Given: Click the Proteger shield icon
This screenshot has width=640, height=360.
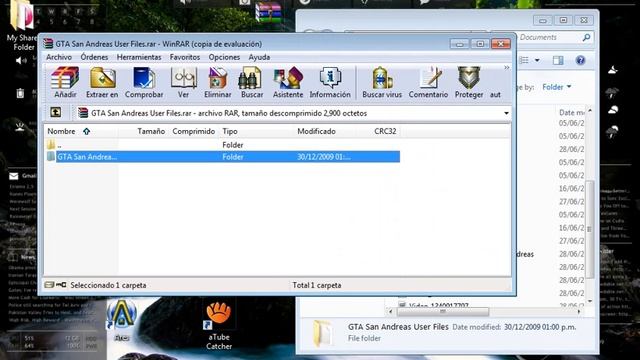Looking at the screenshot, I should (x=469, y=82).
